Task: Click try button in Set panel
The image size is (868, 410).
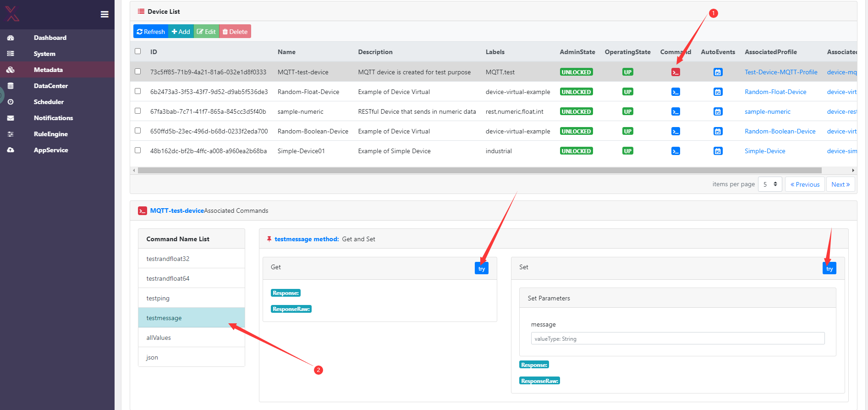Action: [830, 268]
